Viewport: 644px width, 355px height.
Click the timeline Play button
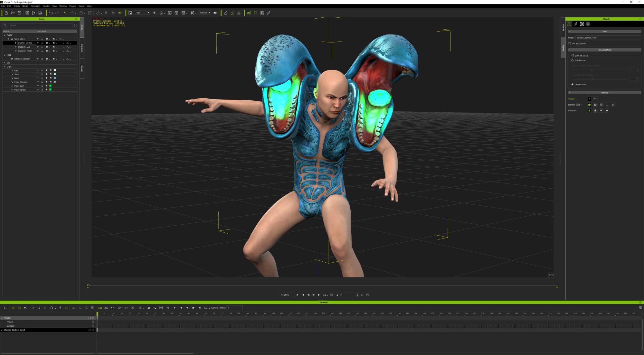point(175,308)
